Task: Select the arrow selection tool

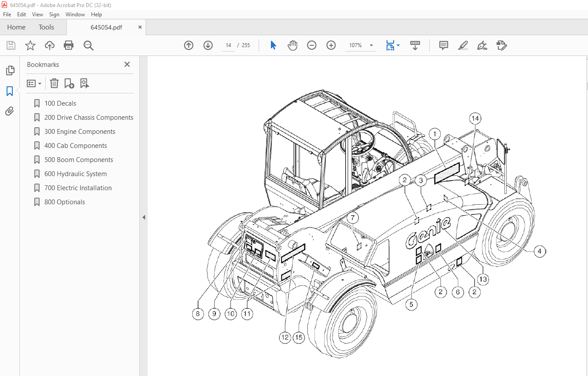Action: click(x=273, y=45)
